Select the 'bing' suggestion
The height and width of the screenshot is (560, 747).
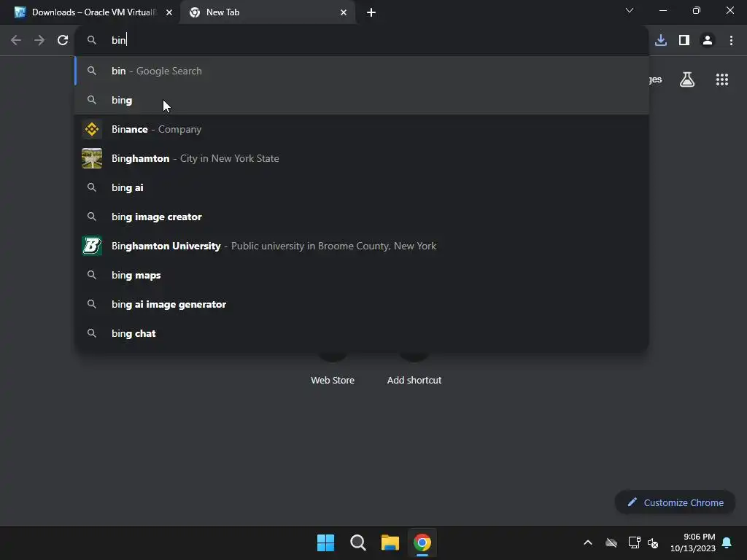coord(362,100)
